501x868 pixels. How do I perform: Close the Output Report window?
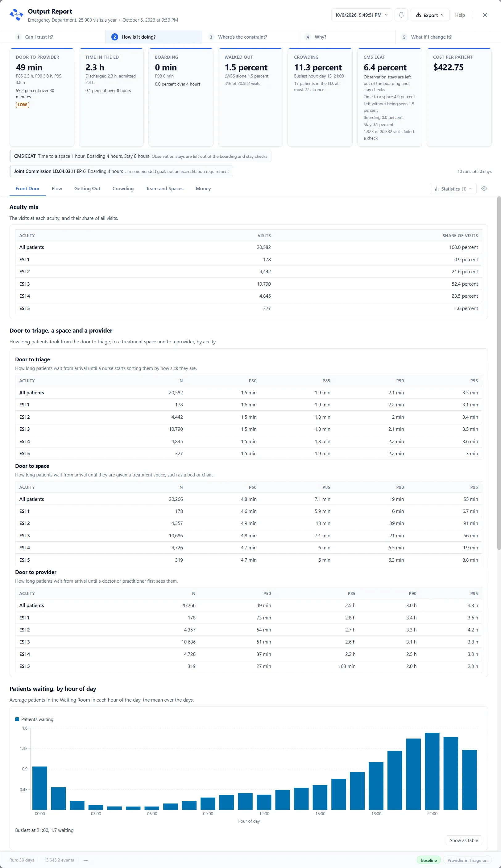point(485,15)
